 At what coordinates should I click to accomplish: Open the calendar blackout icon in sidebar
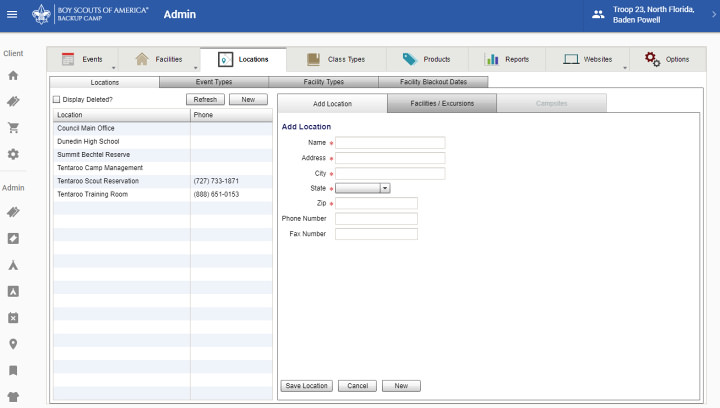(x=13, y=318)
